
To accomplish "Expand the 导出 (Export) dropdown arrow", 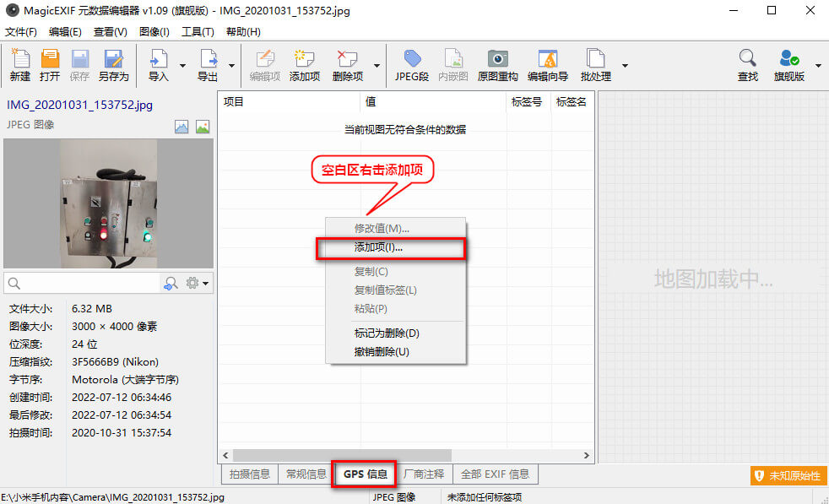I will click(x=231, y=65).
